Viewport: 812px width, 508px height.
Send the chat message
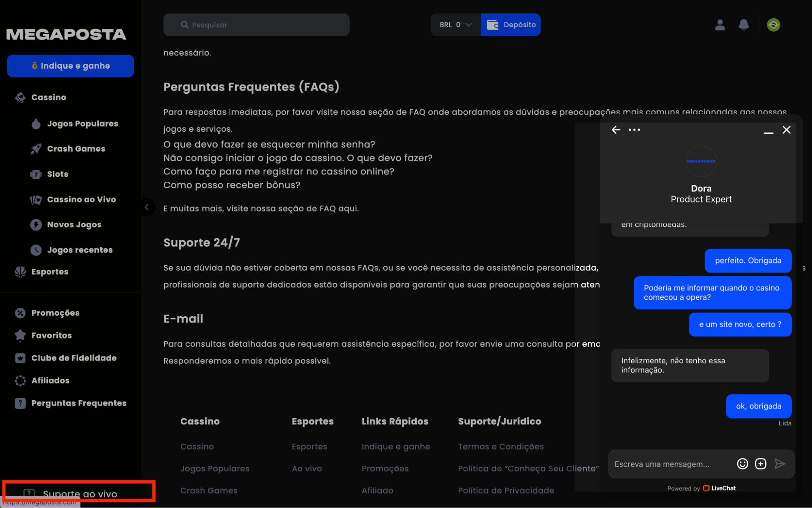tap(780, 464)
